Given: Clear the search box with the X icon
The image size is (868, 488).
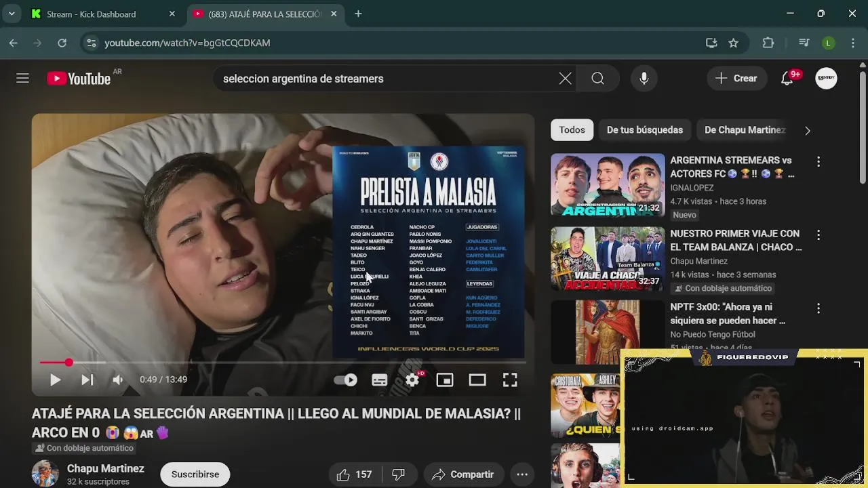Looking at the screenshot, I should (x=565, y=79).
